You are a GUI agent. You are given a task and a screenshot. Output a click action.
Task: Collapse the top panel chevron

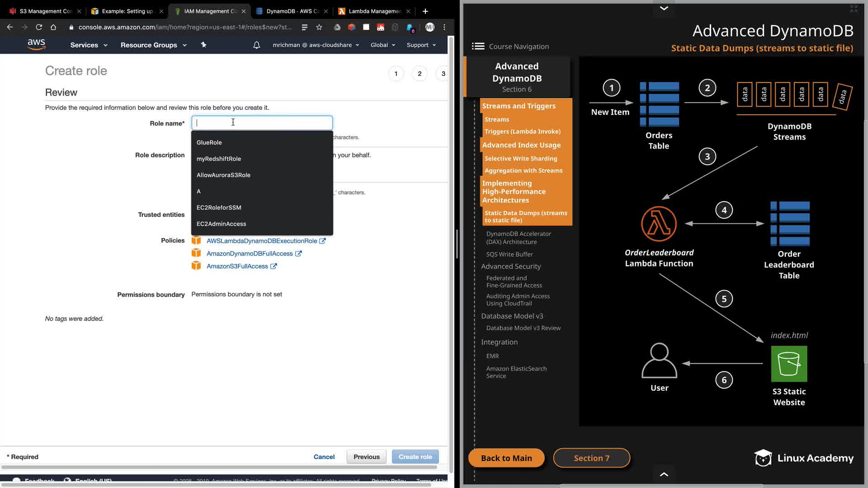[664, 8]
